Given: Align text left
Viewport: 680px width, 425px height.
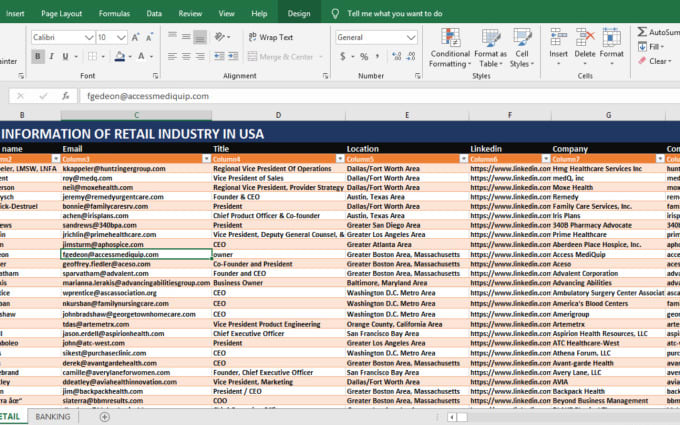Looking at the screenshot, I should [172, 56].
